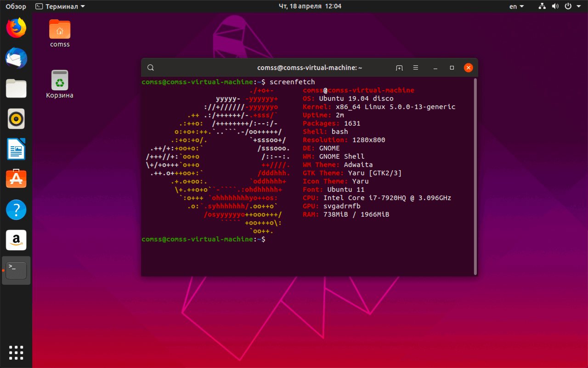Viewport: 588px width, 368px height.
Task: Click the typed command "screenfetch"
Action: point(292,82)
